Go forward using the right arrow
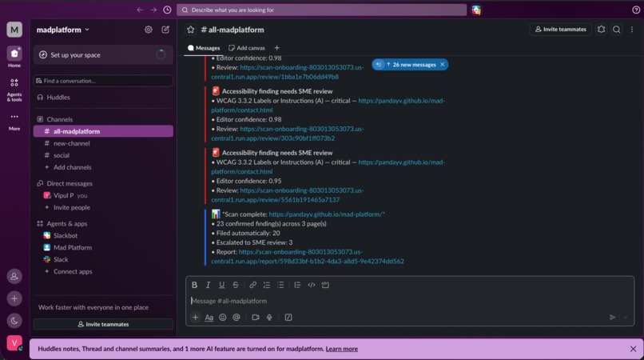This screenshot has width=644, height=360. point(153,10)
